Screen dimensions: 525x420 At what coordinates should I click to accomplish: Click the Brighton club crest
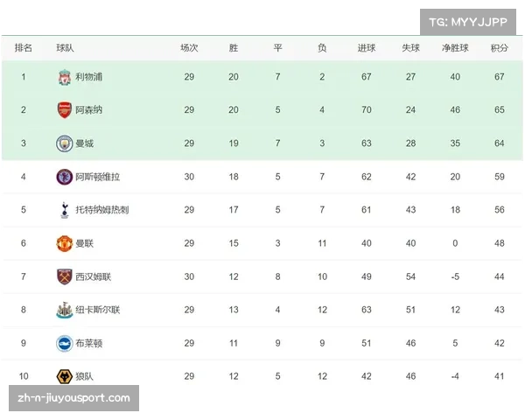(64, 343)
